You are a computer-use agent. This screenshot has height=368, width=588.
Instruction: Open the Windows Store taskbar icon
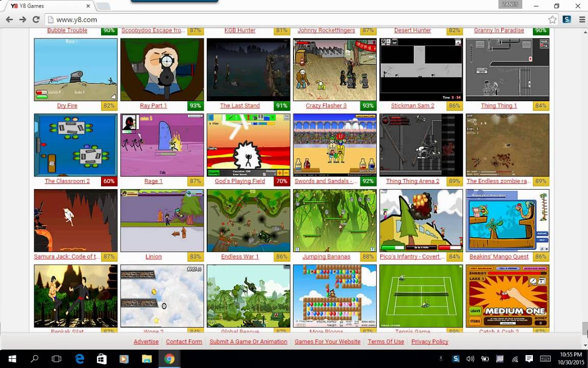click(x=101, y=359)
